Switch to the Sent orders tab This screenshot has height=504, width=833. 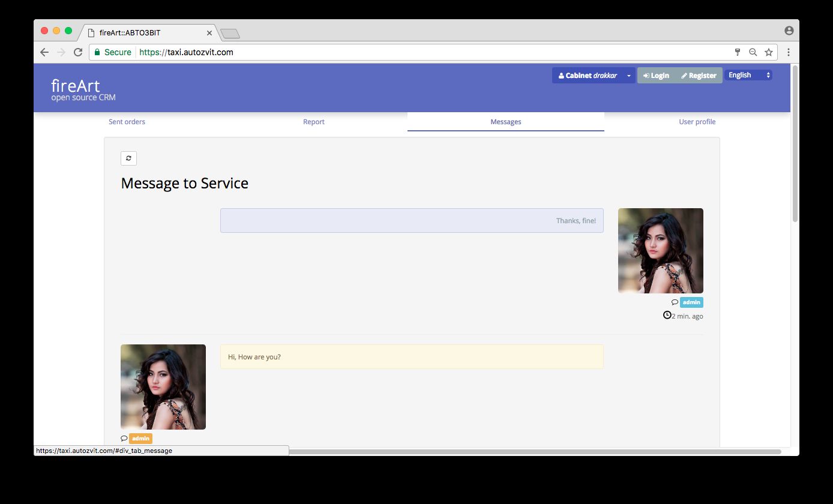click(x=127, y=122)
